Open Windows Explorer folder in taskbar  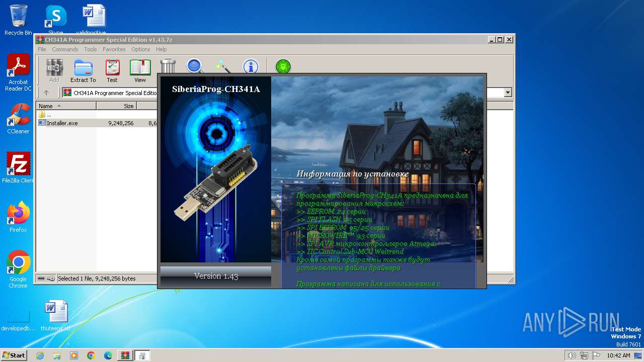(57, 355)
